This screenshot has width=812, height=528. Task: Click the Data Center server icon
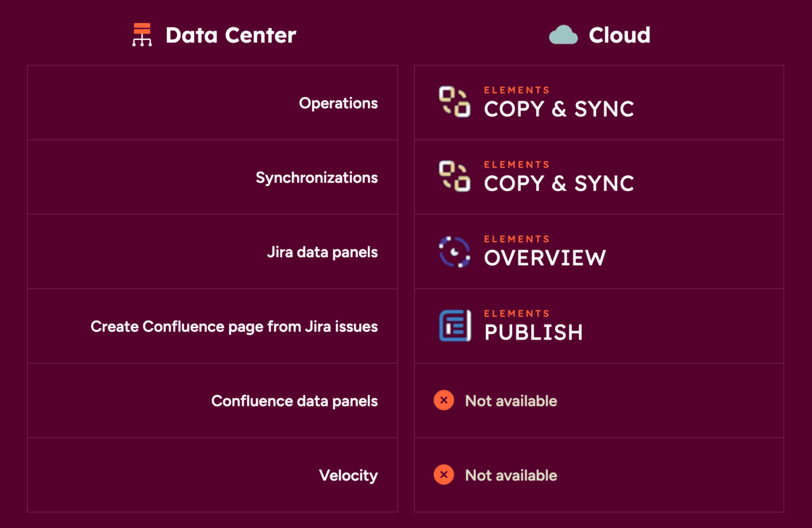(x=142, y=35)
